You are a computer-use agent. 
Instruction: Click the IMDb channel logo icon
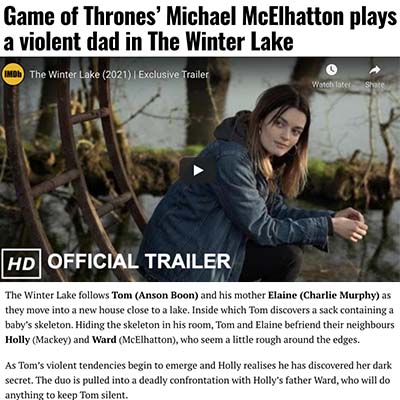(13, 74)
